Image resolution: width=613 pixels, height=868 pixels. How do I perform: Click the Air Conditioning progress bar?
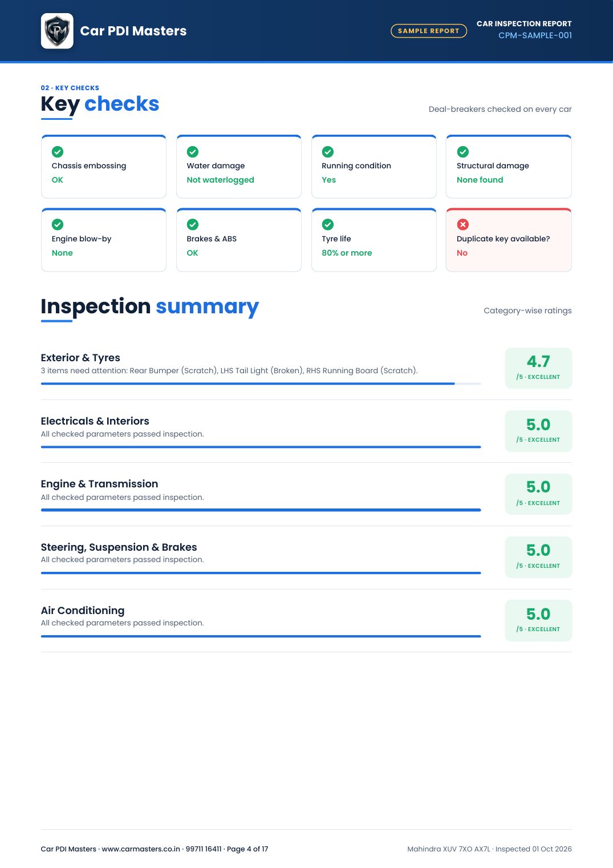tap(261, 636)
